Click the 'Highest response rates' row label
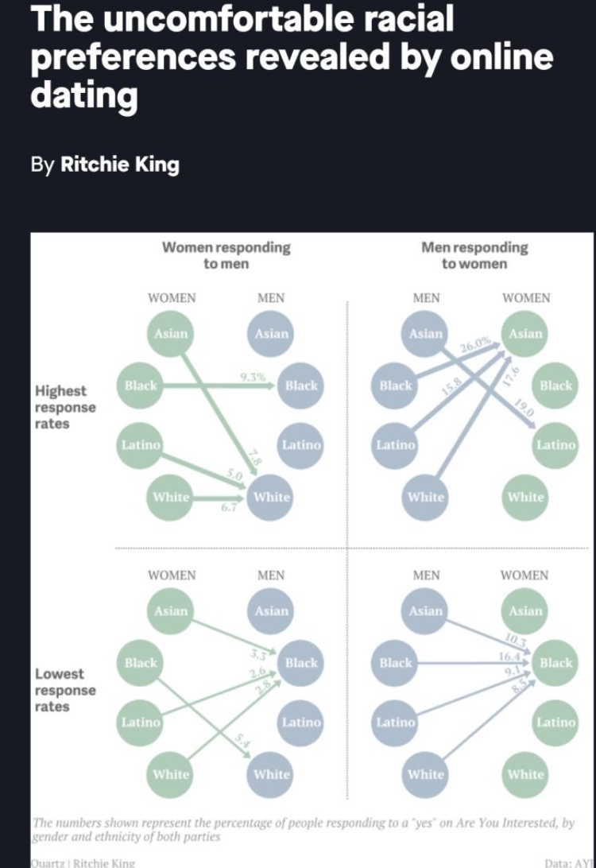Image resolution: width=596 pixels, height=868 pixels. pyautogui.click(x=64, y=407)
